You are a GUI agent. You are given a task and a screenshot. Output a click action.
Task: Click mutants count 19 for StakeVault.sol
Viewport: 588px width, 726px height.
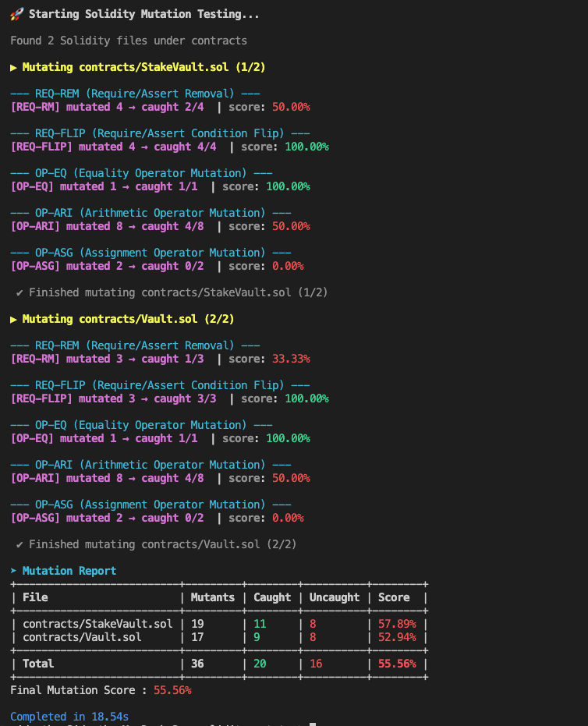coord(197,624)
